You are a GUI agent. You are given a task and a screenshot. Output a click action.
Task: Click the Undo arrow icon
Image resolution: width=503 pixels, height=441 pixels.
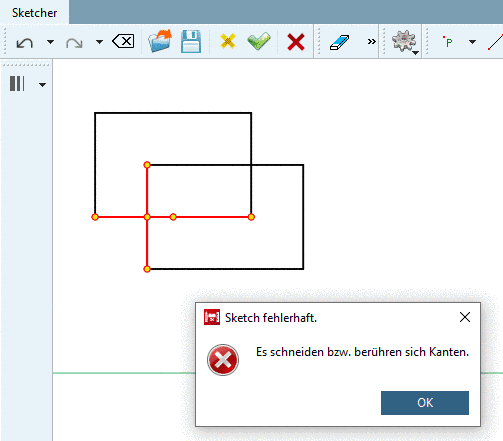point(25,43)
